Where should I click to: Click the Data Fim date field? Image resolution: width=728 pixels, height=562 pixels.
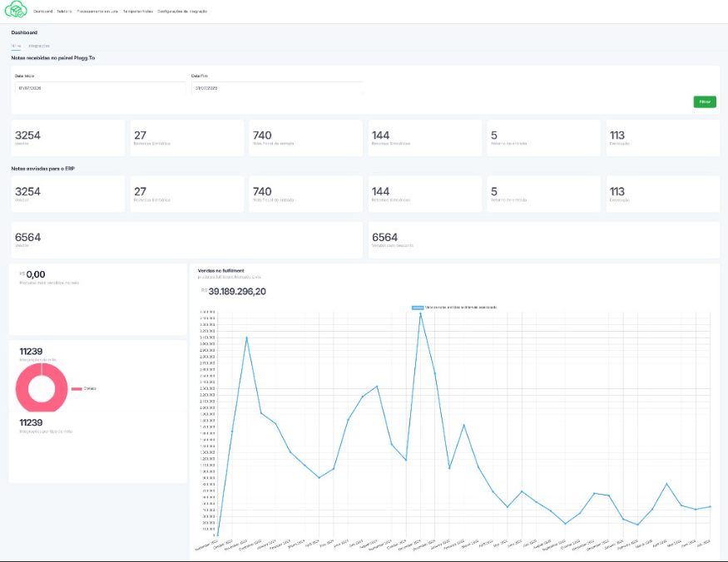(277, 88)
